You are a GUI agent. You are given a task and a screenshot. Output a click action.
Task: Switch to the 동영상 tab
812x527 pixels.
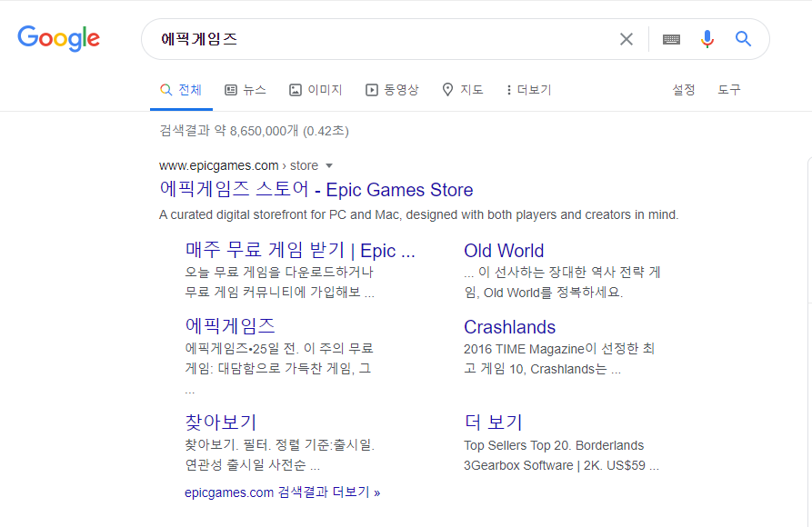point(392,90)
